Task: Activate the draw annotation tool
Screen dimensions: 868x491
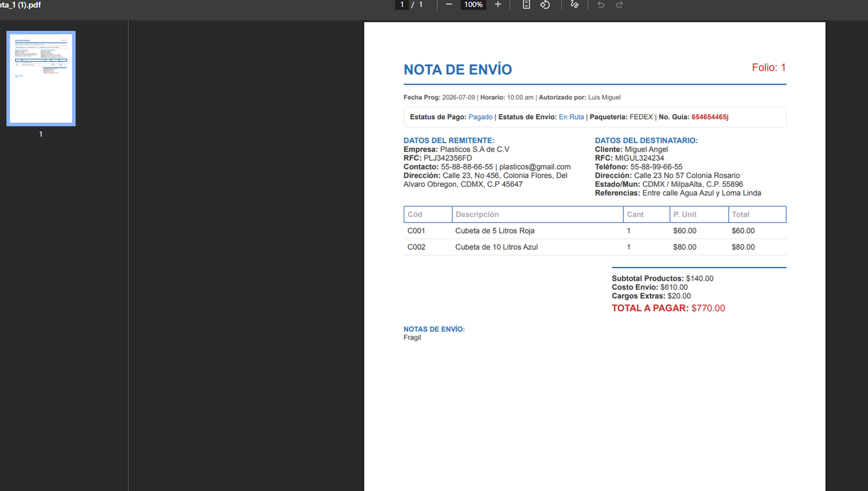Action: pyautogui.click(x=574, y=5)
